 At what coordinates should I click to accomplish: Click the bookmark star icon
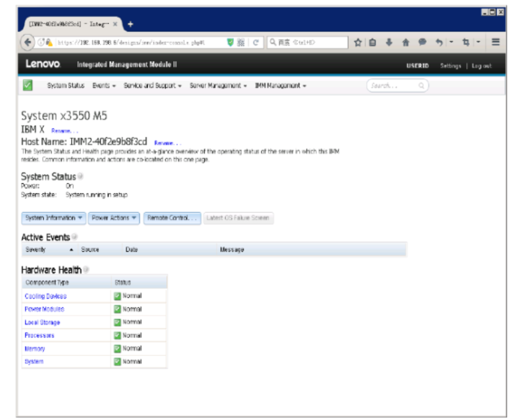357,42
